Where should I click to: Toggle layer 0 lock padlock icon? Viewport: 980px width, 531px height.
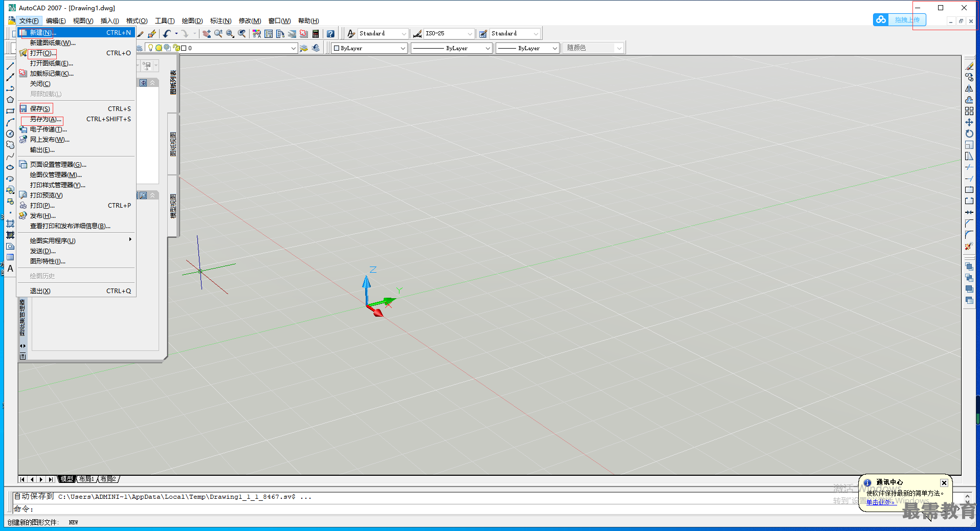pyautogui.click(x=175, y=48)
